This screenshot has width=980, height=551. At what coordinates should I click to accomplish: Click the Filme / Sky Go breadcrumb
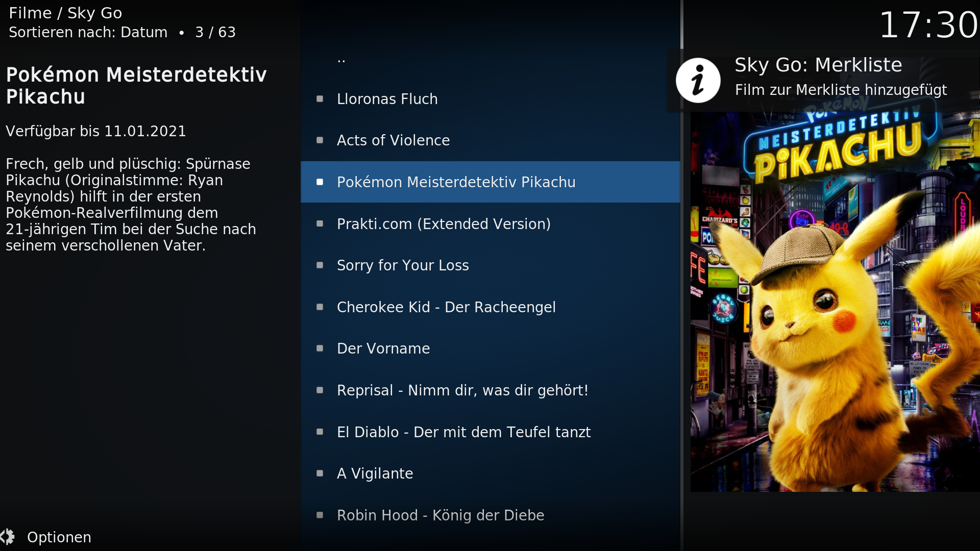tap(65, 13)
